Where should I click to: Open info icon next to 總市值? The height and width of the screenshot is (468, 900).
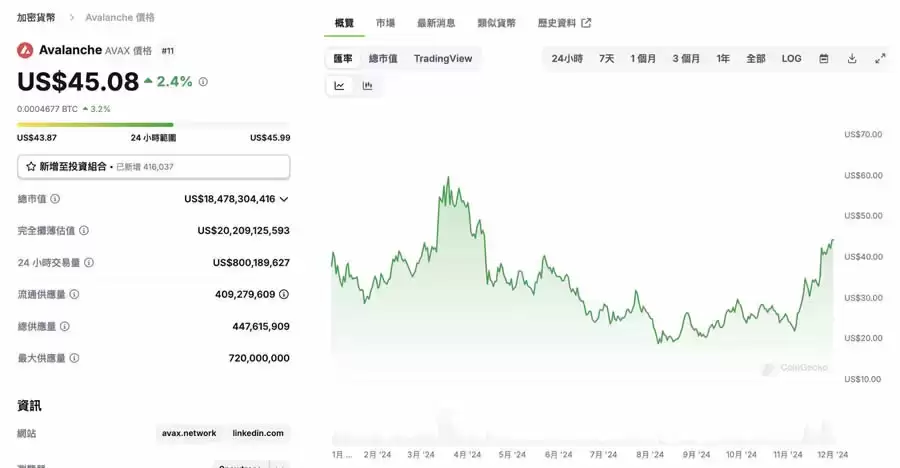click(55, 199)
